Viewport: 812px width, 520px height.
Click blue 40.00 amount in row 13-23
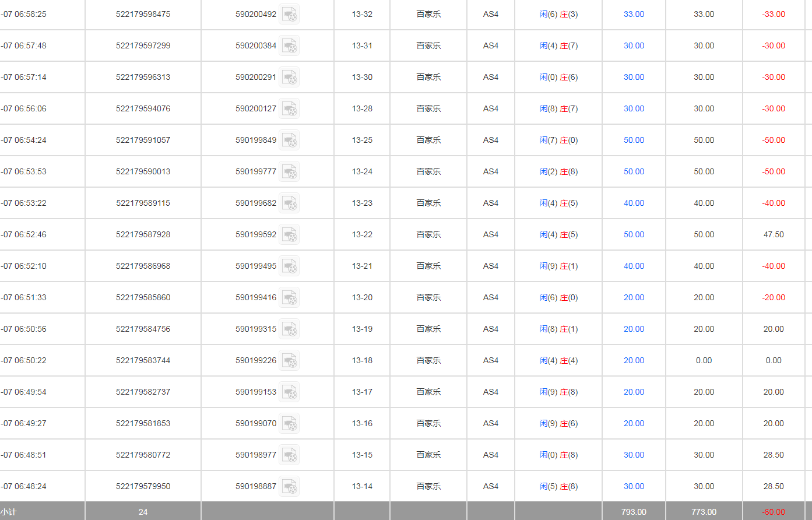click(x=634, y=203)
